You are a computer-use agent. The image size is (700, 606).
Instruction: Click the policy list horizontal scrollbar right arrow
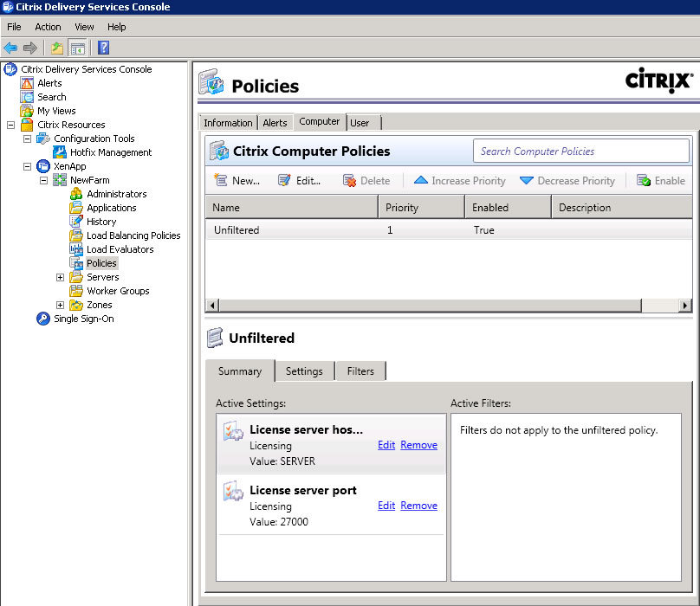[685, 306]
